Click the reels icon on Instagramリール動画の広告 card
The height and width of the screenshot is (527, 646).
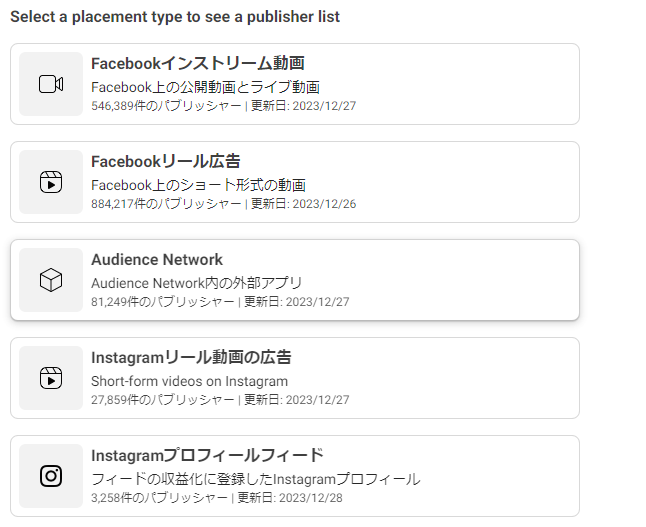coord(51,378)
